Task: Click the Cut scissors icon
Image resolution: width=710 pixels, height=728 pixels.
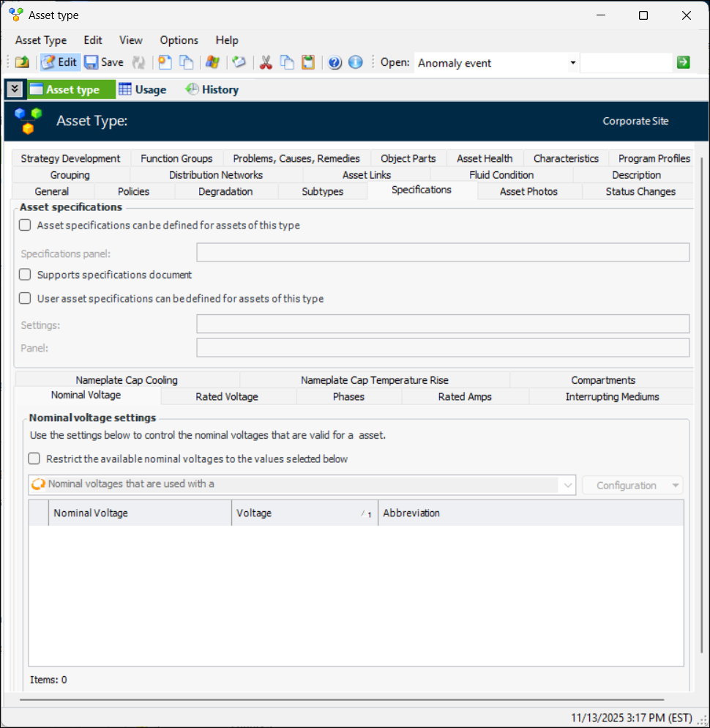Action: tap(266, 63)
